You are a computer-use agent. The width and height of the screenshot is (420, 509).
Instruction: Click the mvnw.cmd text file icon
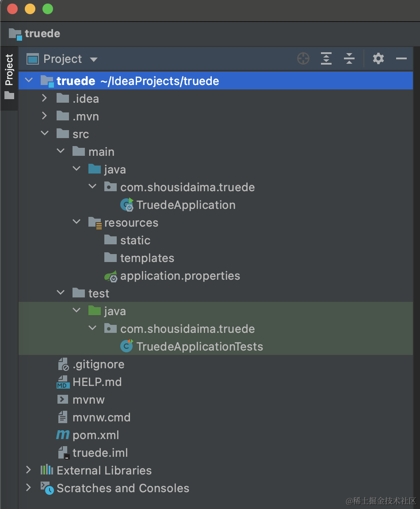pyautogui.click(x=63, y=417)
